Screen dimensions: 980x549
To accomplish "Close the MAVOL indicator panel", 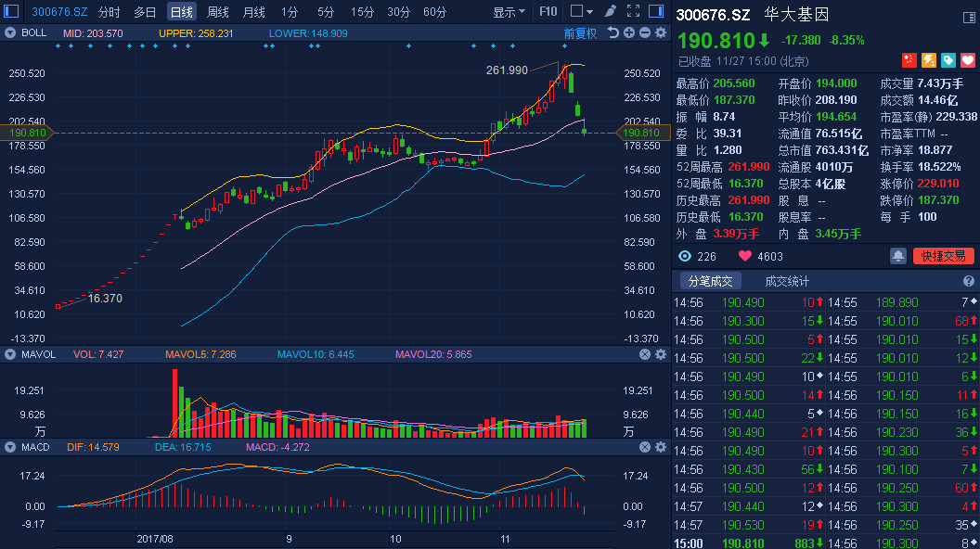I will tap(645, 354).
